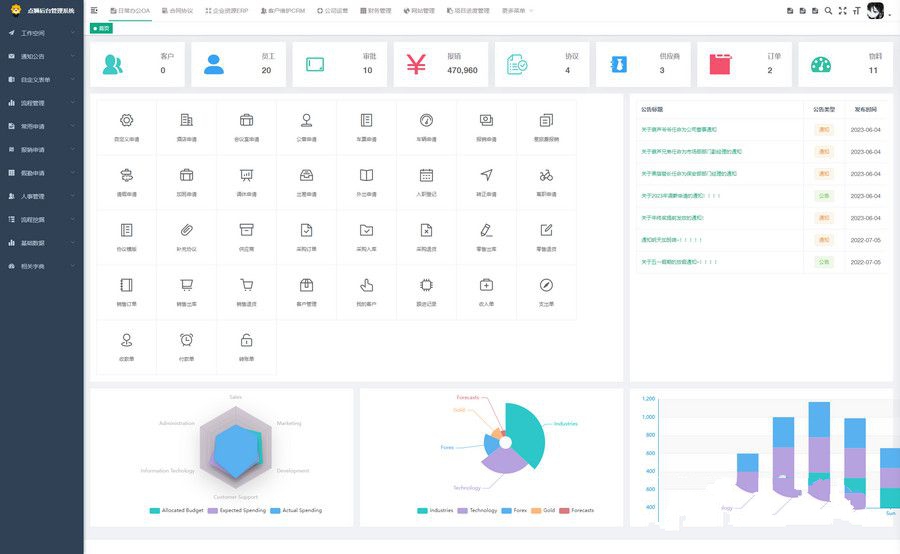Screen dimensions: 900x554
Task: Select the 补充协议 paperclip icon
Action: pos(186,230)
